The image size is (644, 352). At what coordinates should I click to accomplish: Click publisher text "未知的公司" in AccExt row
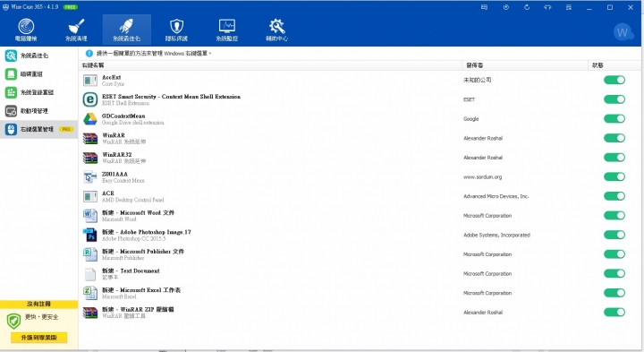pyautogui.click(x=478, y=80)
